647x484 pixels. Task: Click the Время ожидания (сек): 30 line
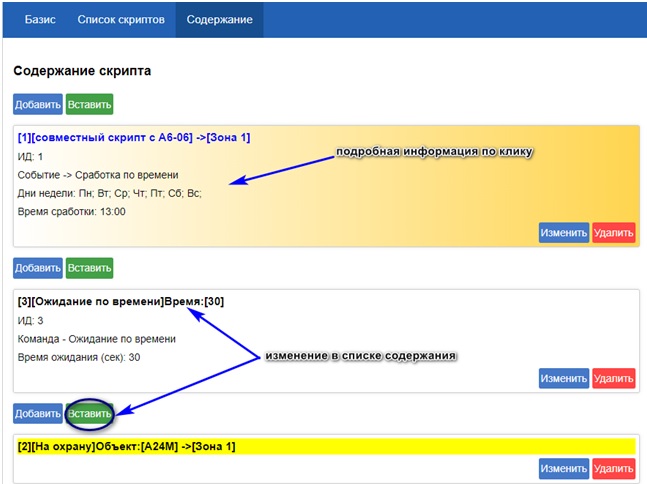(78, 357)
